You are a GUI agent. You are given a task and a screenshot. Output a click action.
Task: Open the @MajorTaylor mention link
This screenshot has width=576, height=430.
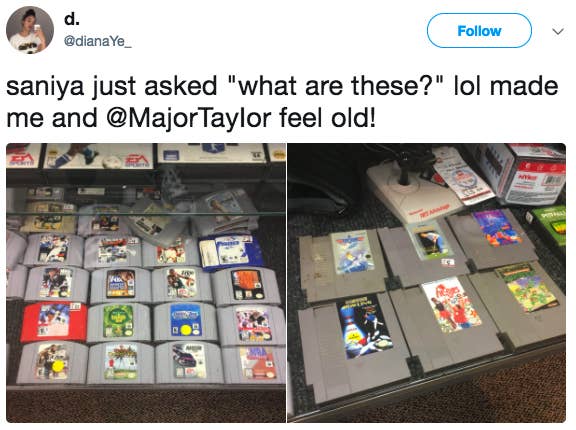pos(189,118)
